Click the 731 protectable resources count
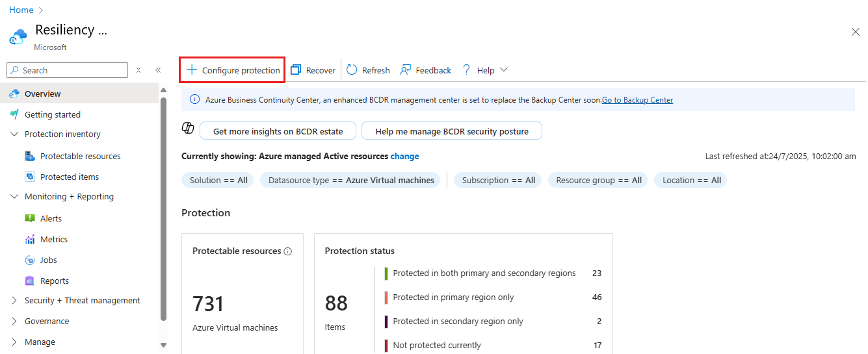Viewport: 868px width, 354px height. [x=208, y=304]
